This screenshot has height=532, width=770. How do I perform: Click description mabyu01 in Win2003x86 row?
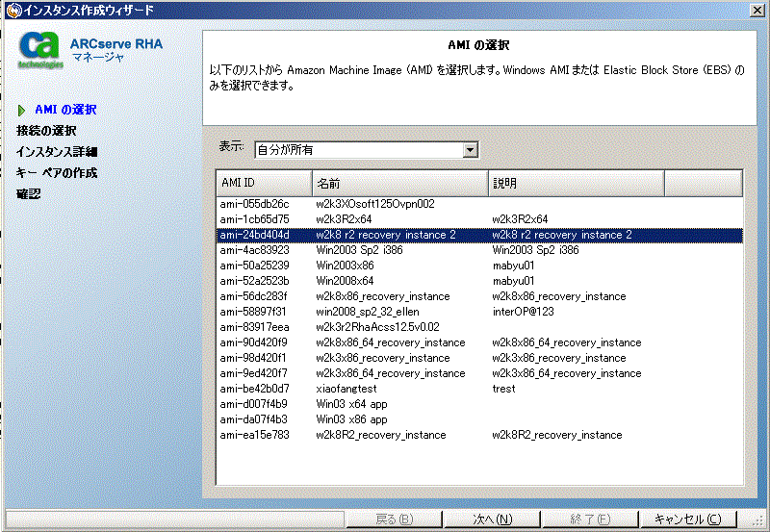click(x=513, y=266)
